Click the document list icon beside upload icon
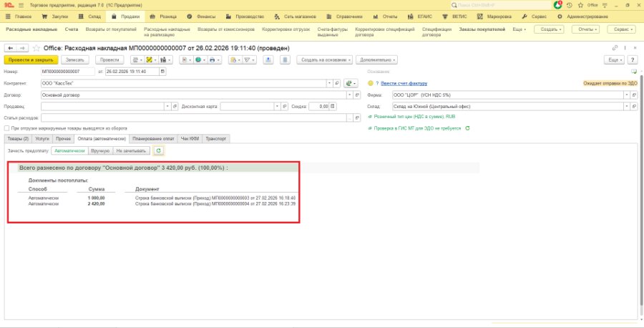Screen dimensions: 644x328 (285, 60)
